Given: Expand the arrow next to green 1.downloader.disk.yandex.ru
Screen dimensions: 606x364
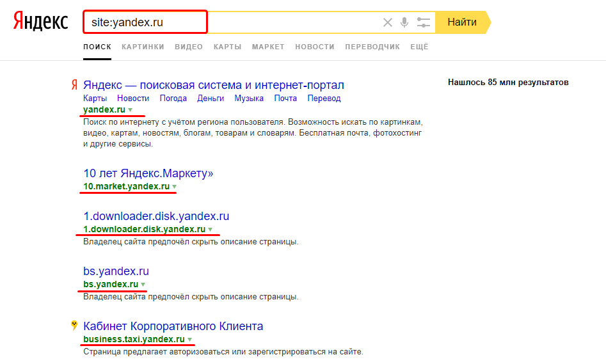Looking at the screenshot, I should click(211, 230).
